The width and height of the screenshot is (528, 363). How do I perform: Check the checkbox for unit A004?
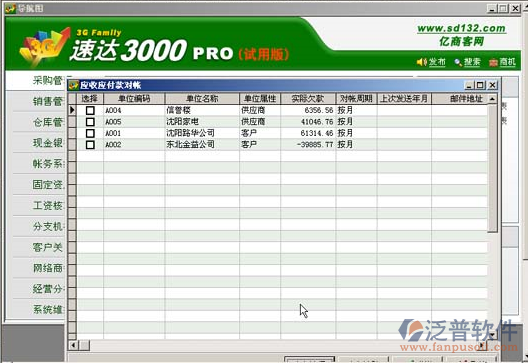(90, 110)
